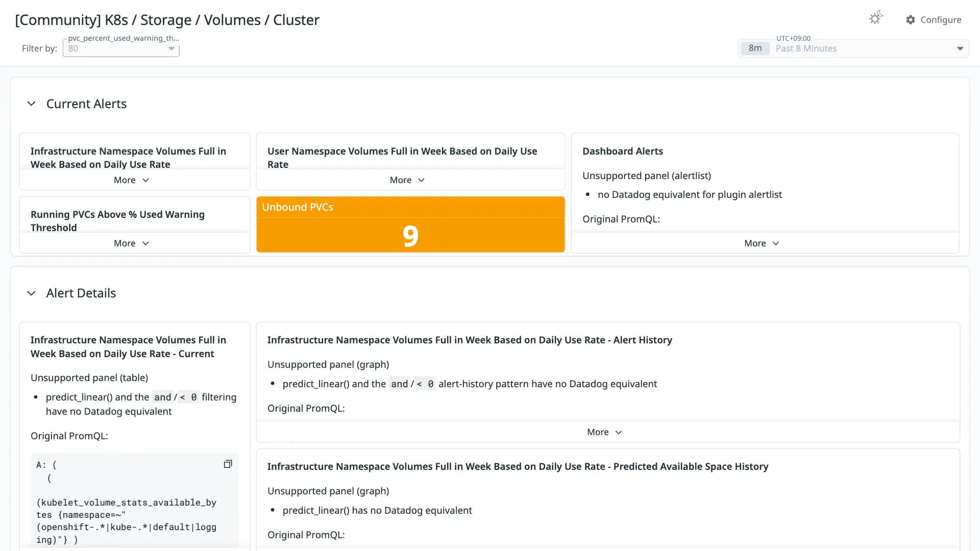Viewport: 980px width, 551px height.
Task: Click 'Original PromQL:' in Dashboard Alerts panel
Action: [621, 219]
